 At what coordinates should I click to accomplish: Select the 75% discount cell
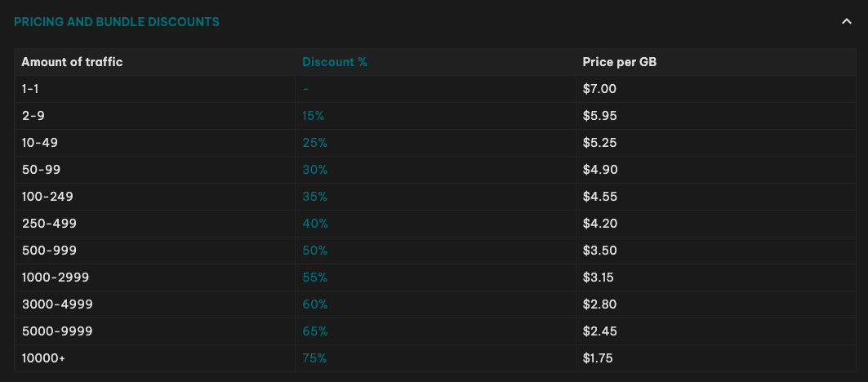(x=314, y=358)
